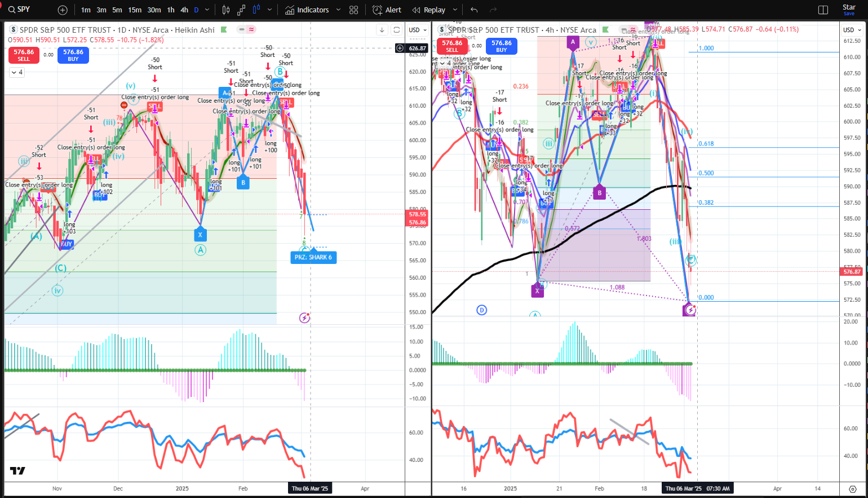868x498 pixels.
Task: Start bar Replay mode
Action: tap(428, 10)
